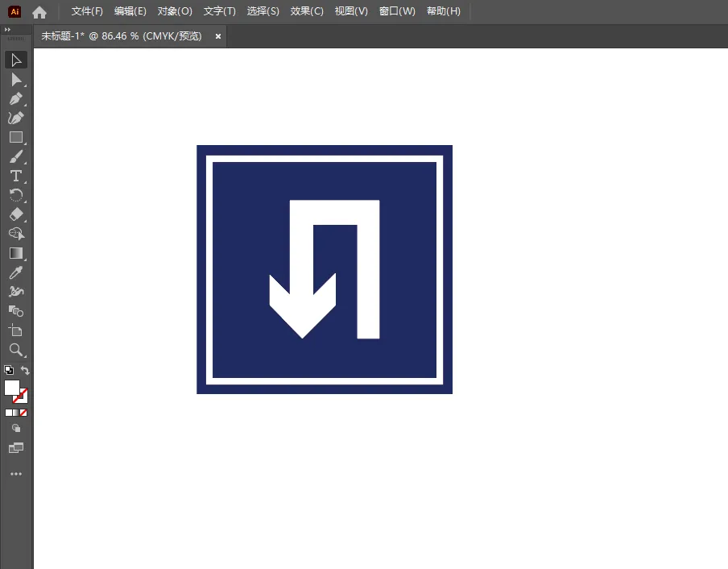The image size is (728, 569).
Task: Select the Pen tool
Action: pyautogui.click(x=16, y=99)
